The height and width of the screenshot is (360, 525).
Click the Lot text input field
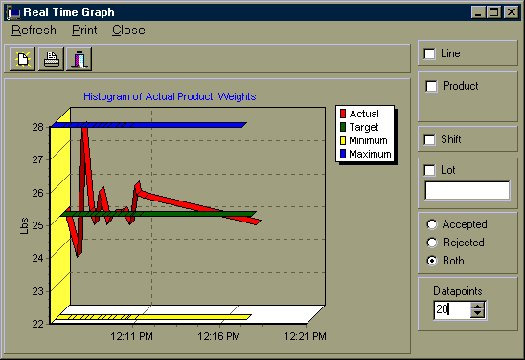click(467, 191)
